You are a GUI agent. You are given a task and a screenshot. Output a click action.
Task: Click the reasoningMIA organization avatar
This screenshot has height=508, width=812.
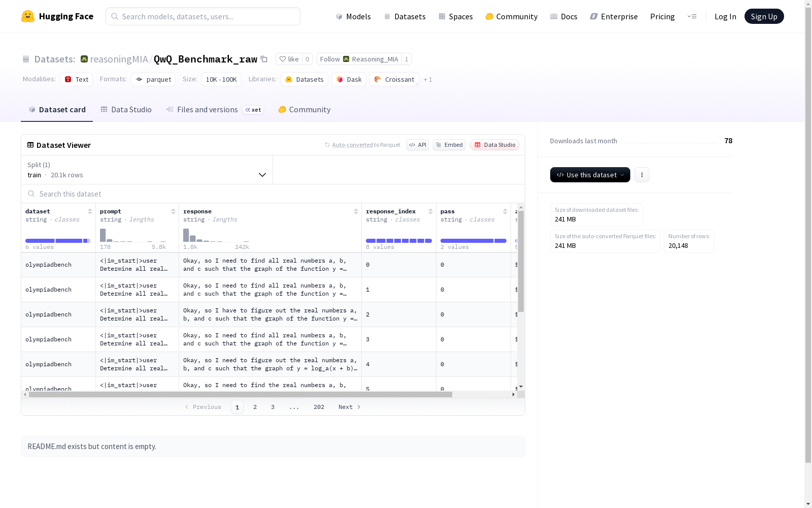click(84, 59)
